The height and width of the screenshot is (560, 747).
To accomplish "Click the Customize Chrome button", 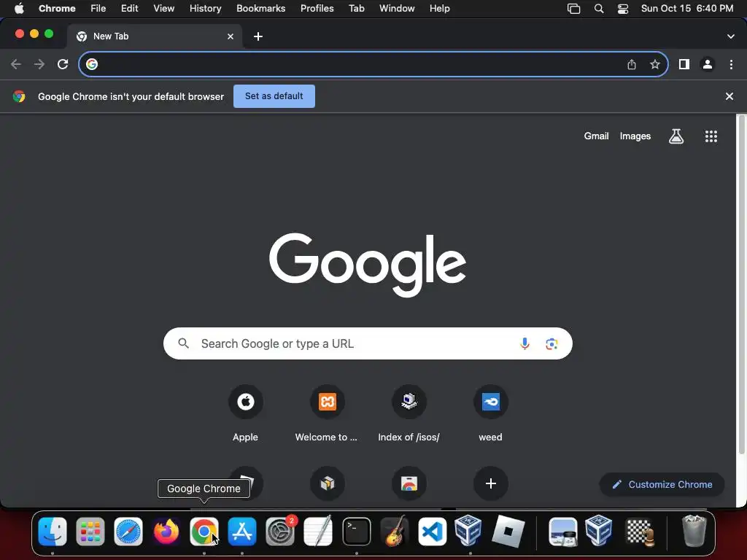I will [x=662, y=484].
